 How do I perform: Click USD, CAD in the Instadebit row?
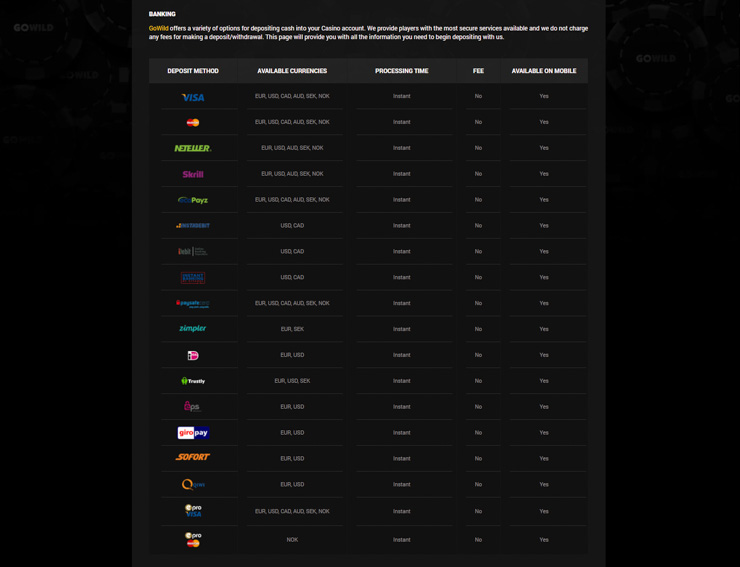click(292, 226)
